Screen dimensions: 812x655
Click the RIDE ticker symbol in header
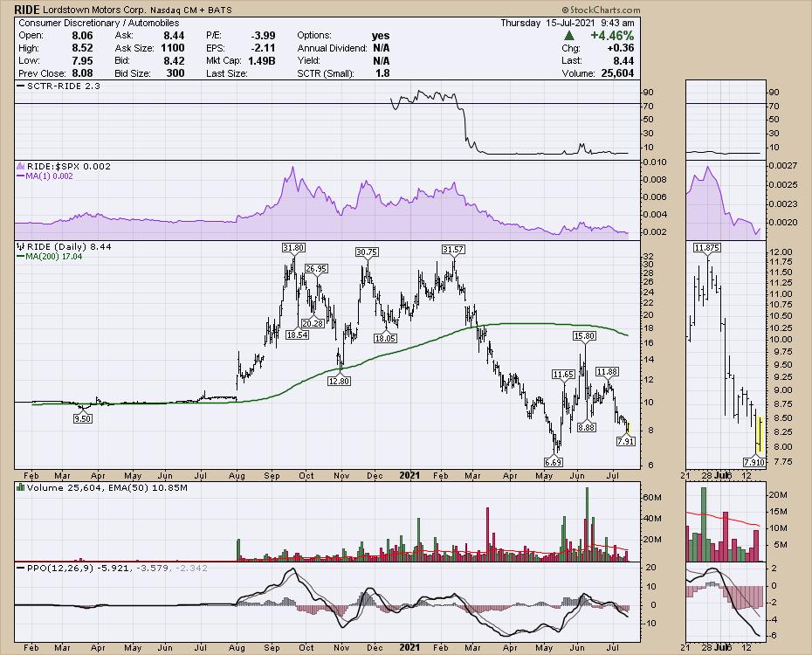pos(27,10)
